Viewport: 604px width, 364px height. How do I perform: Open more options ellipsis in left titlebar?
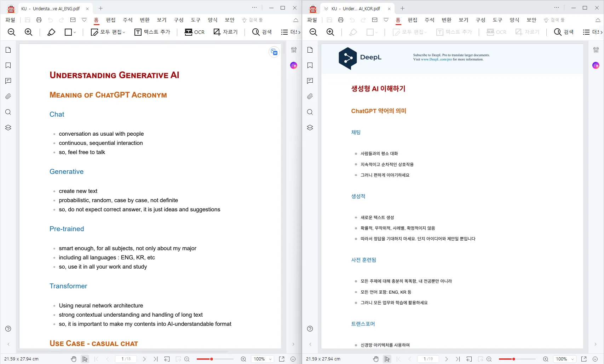(254, 7)
